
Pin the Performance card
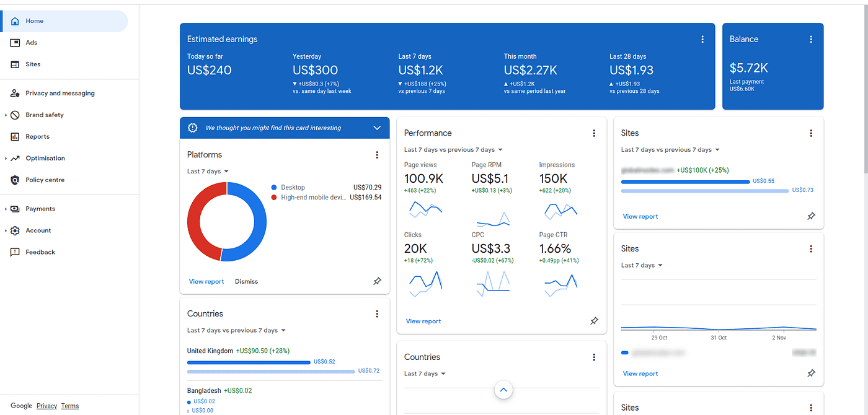coord(594,321)
